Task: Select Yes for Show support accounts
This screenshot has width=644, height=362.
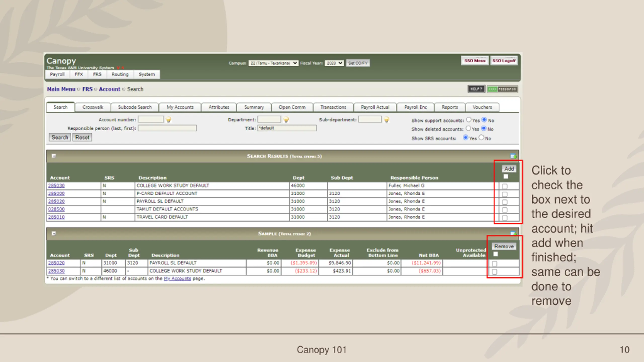Action: 469,120
